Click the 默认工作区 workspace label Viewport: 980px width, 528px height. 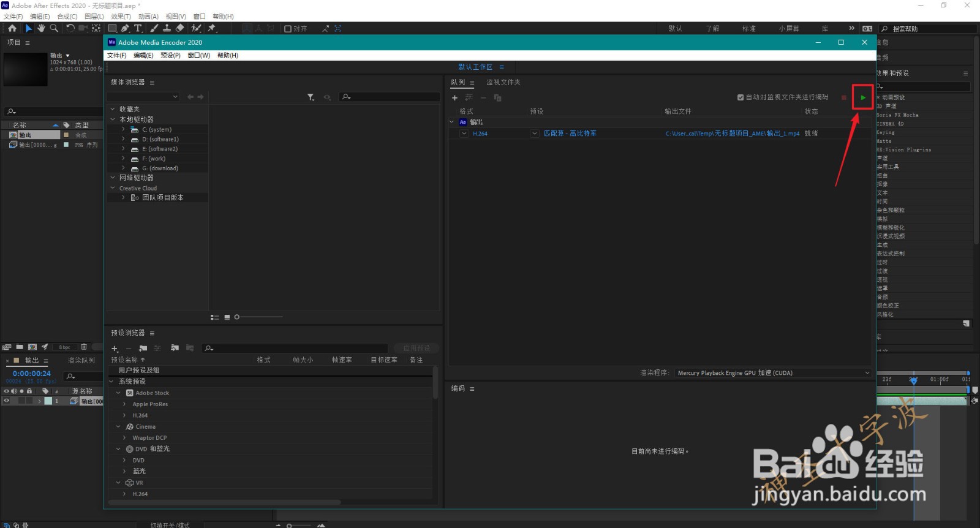[x=475, y=67]
